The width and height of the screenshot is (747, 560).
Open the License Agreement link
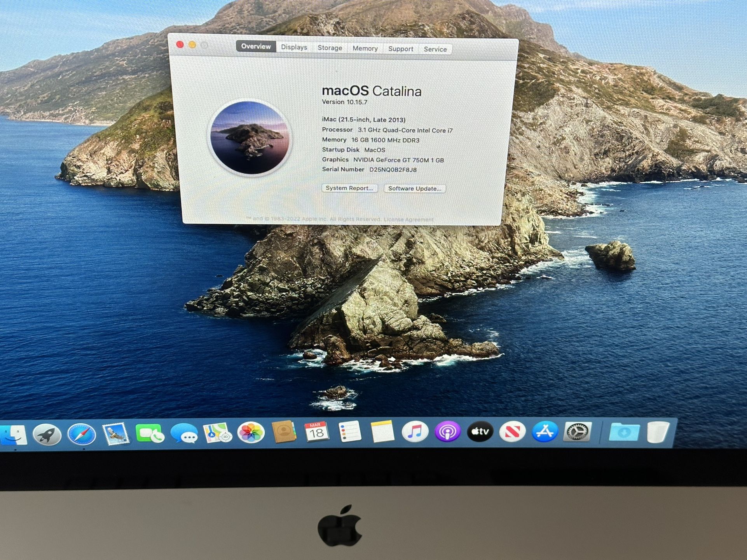pyautogui.click(x=408, y=219)
